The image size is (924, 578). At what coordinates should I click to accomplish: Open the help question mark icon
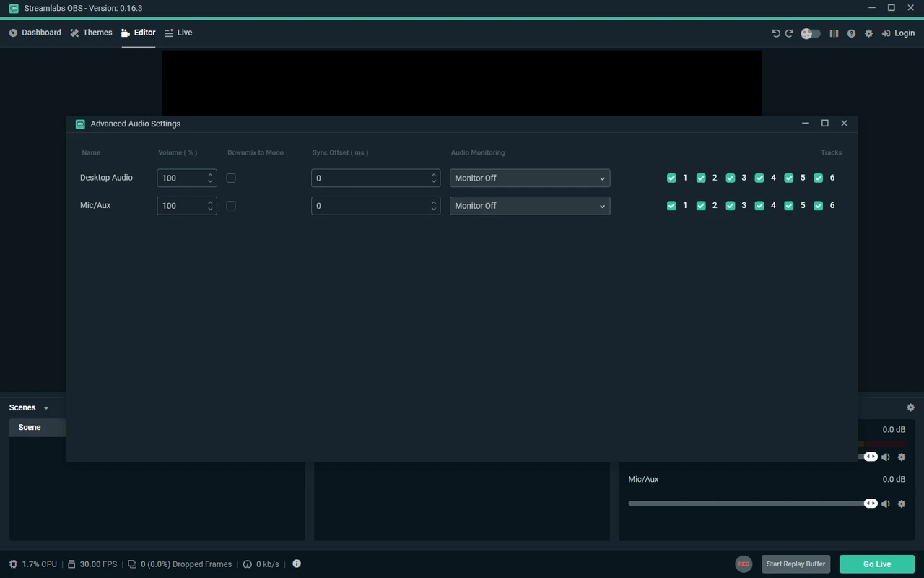(x=851, y=33)
